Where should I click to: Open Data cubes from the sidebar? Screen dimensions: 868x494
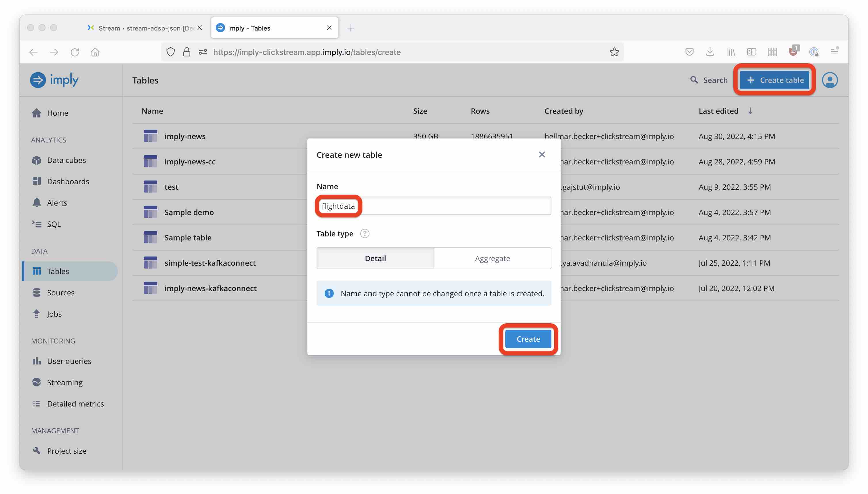(67, 160)
